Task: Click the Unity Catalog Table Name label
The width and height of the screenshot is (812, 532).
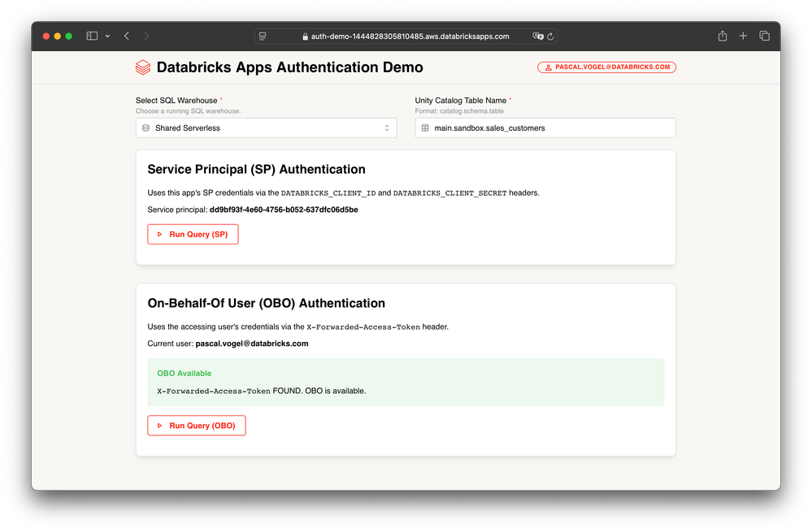Action: click(x=460, y=101)
